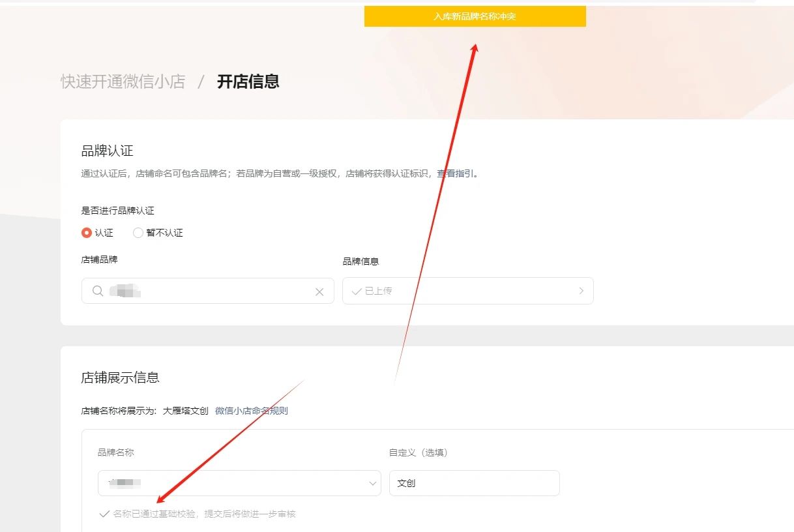Screen dimensions: 794x532
Task: Click the store name text 大雁塔文创
Action: 186,411
